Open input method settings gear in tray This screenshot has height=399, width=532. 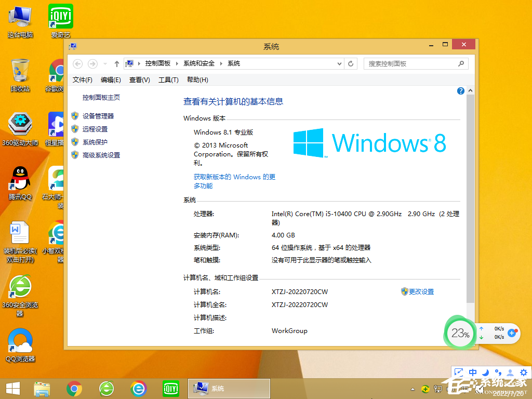point(523,372)
